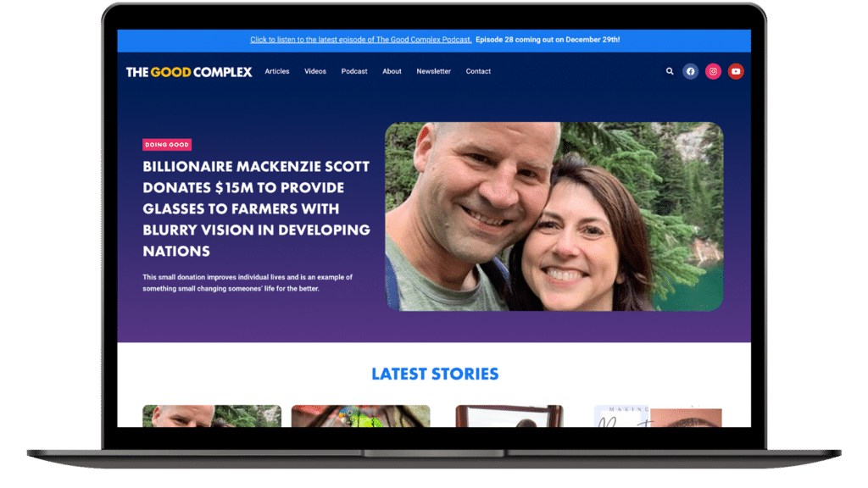Select About in the navigation
868x488 pixels.
[x=392, y=71]
